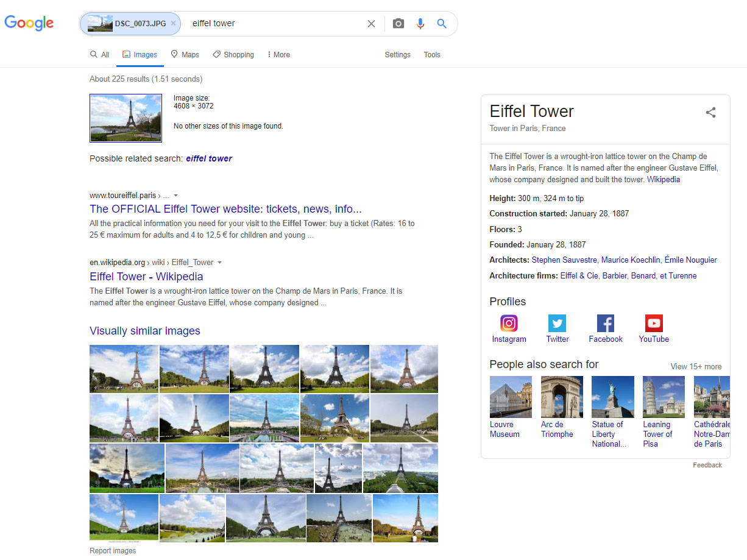The height and width of the screenshot is (560, 747).
Task: Click the 'Tower in Paris, France' subtitle
Action: [528, 129]
